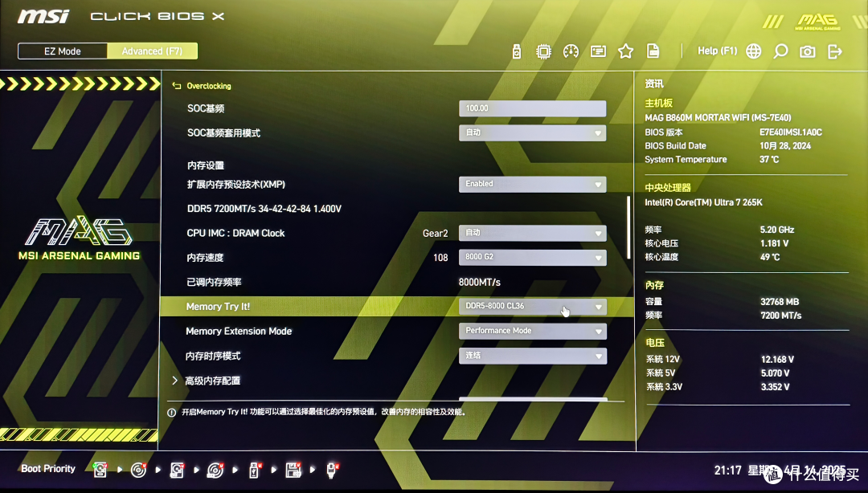Click the 12.168 V system voltage value
Viewport: 868px width, 493px height.
point(777,359)
